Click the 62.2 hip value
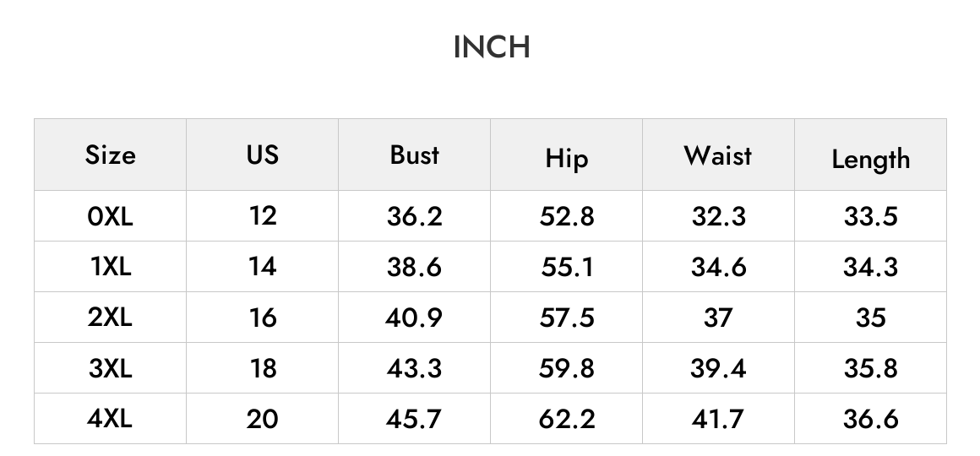This screenshot has width=980, height=456. (x=566, y=419)
